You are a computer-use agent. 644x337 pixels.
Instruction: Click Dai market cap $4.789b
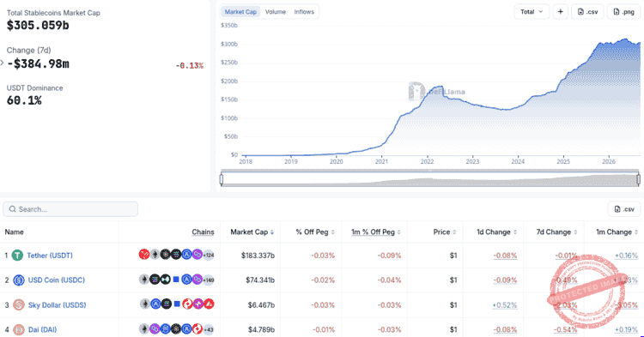pos(261,329)
